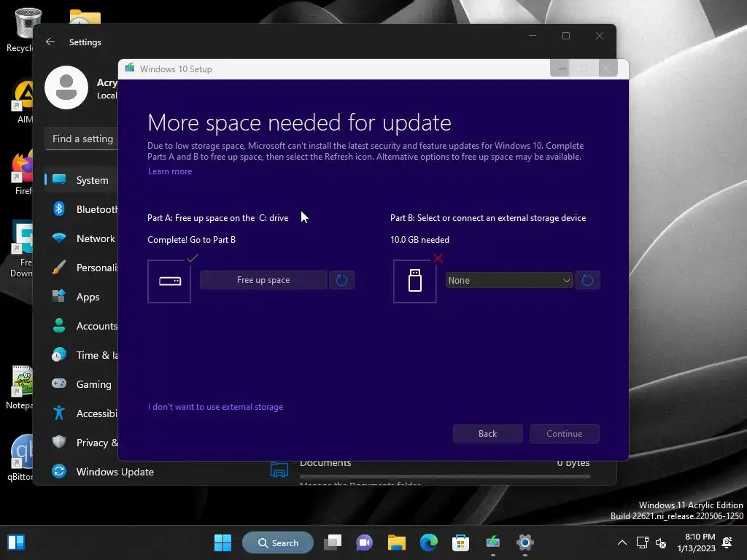Click the Accessibility figure icon in Settings
Viewport: 747px width, 560px height.
point(59,413)
